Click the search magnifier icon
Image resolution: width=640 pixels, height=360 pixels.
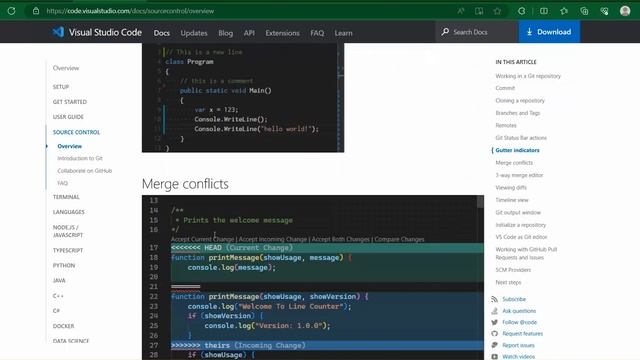pyautogui.click(x=445, y=32)
